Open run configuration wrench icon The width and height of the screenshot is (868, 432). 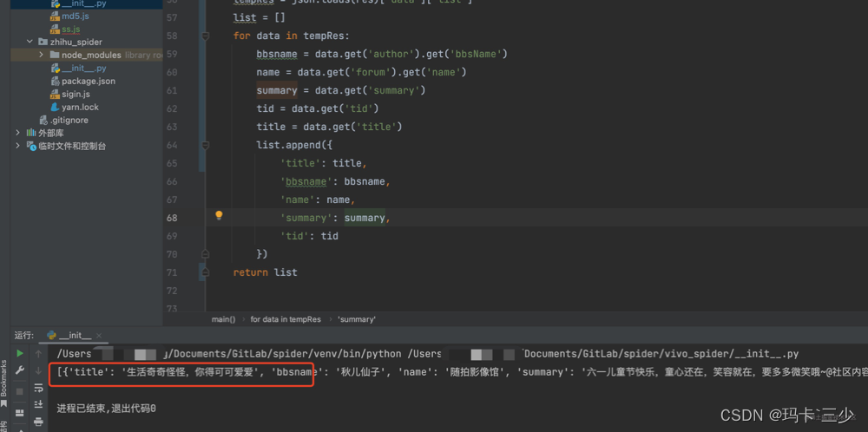pos(20,370)
